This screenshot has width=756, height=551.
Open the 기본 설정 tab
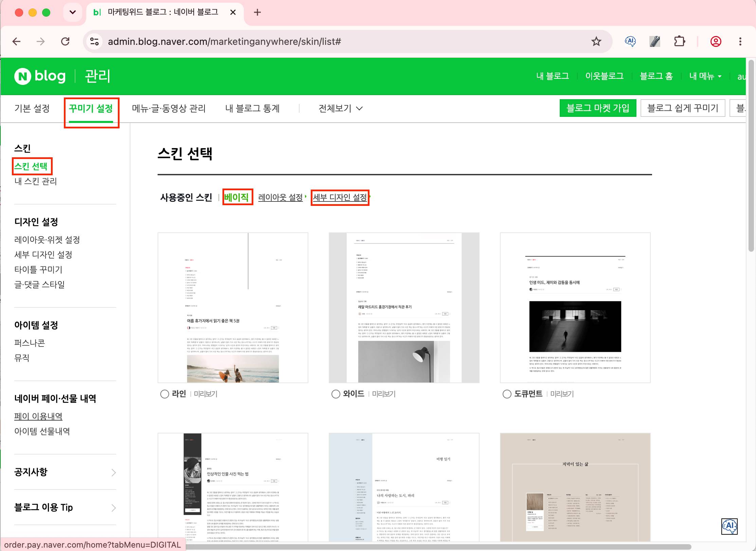pos(32,108)
